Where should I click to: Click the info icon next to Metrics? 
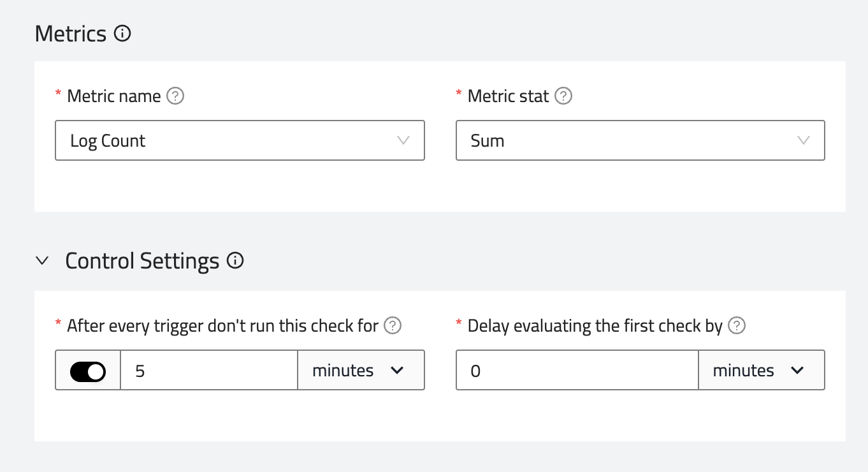coord(122,33)
